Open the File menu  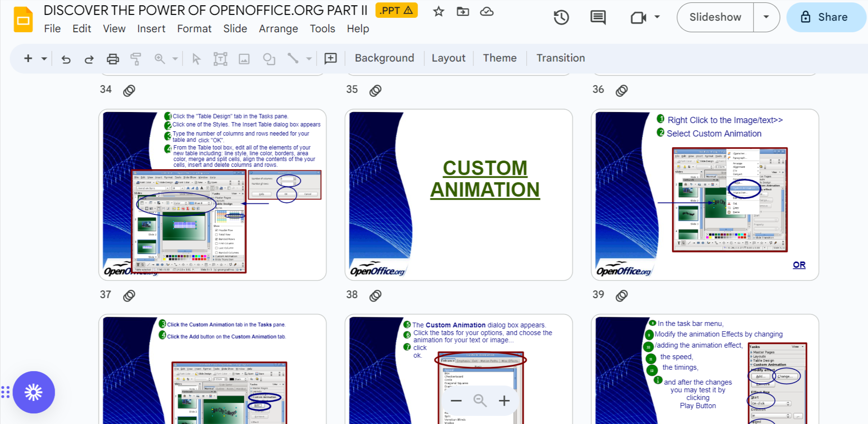tap(52, 29)
